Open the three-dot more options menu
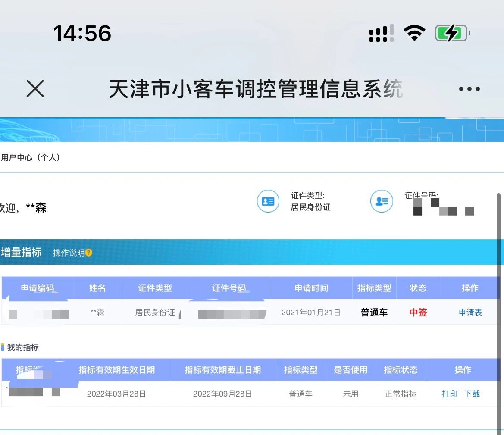The width and height of the screenshot is (504, 435). coord(469,89)
